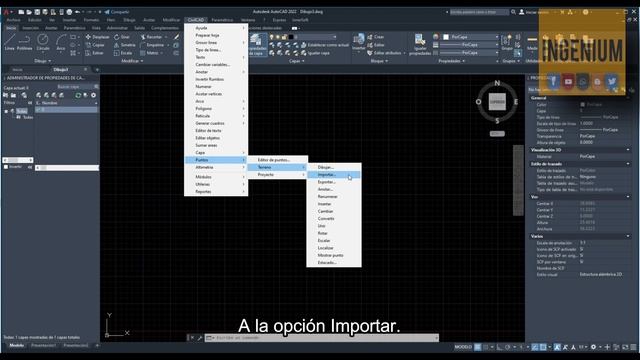
Task: Select the Arco tool
Action: tap(61, 42)
